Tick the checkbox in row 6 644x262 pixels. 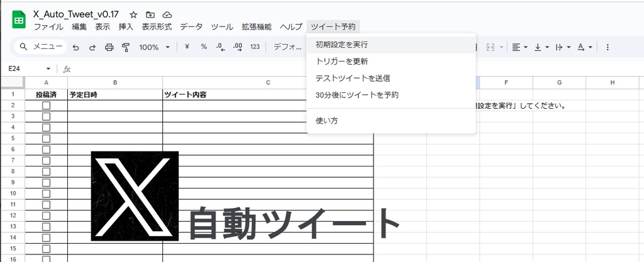[x=47, y=150]
